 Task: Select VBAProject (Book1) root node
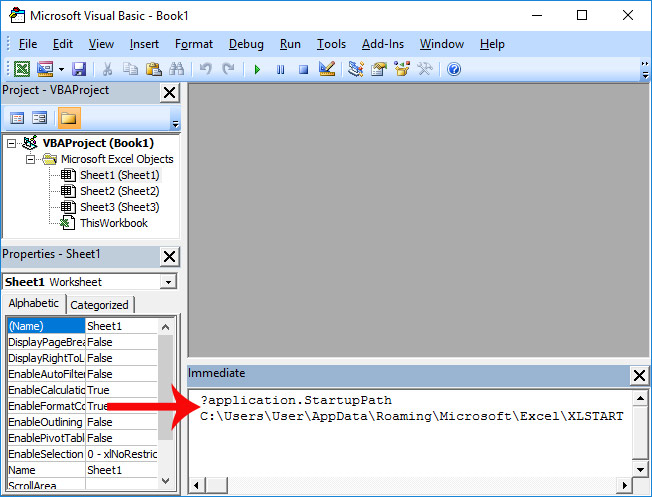click(x=98, y=143)
